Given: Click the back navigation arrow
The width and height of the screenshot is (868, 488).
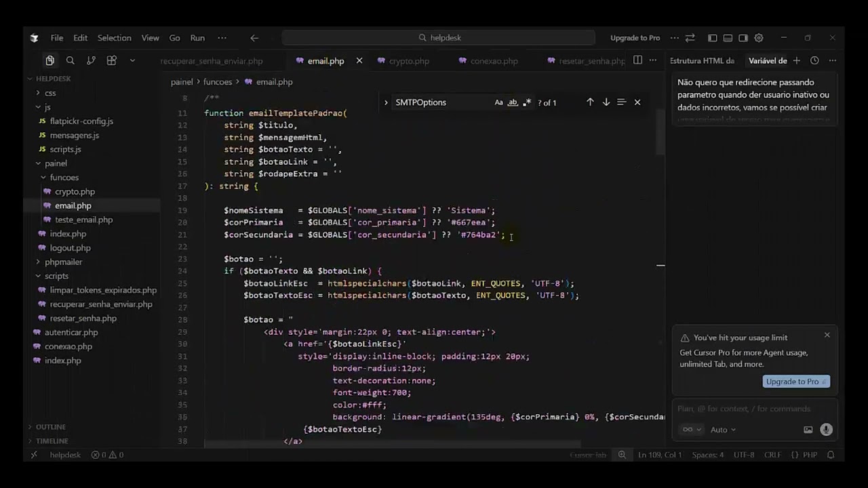Looking at the screenshot, I should click(x=254, y=38).
